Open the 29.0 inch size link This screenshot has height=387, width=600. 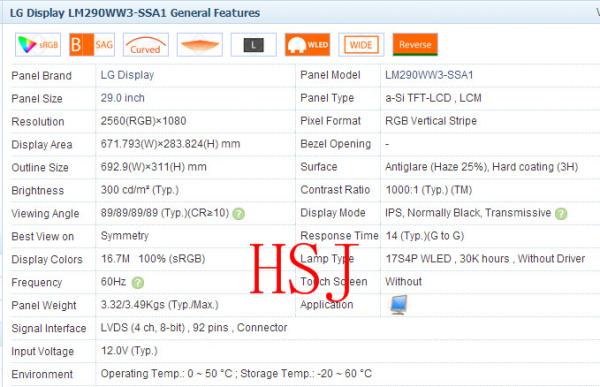122,98
